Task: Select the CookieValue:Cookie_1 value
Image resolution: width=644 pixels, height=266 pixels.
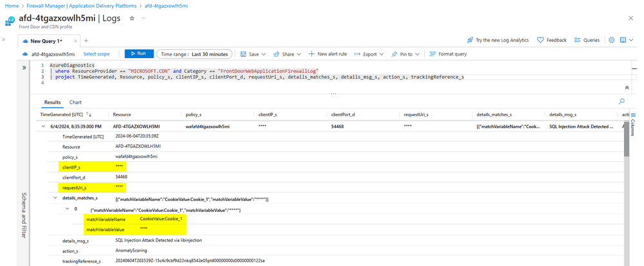Action: (x=161, y=219)
